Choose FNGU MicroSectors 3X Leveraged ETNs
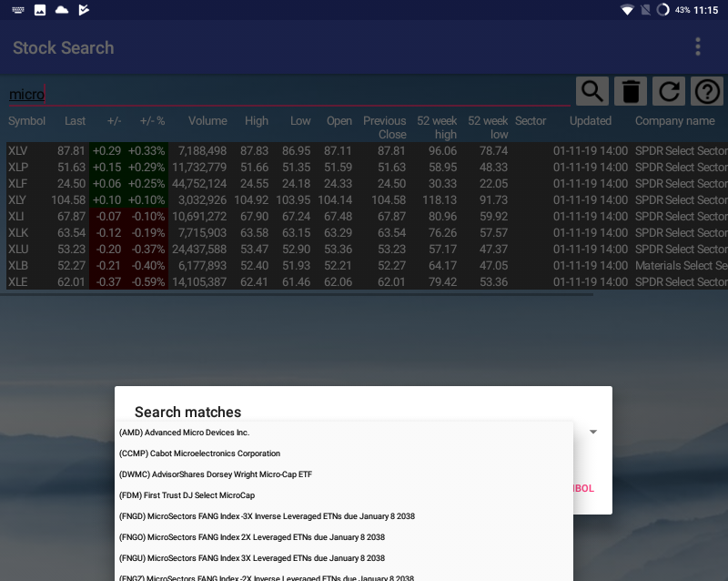Image resolution: width=728 pixels, height=581 pixels. pos(344,557)
